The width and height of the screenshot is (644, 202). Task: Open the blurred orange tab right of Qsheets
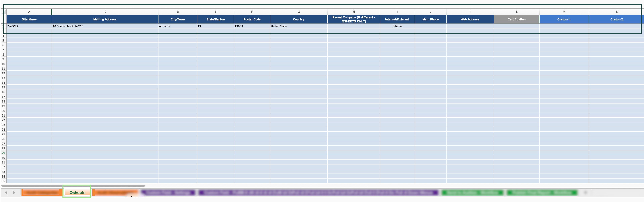(115, 192)
